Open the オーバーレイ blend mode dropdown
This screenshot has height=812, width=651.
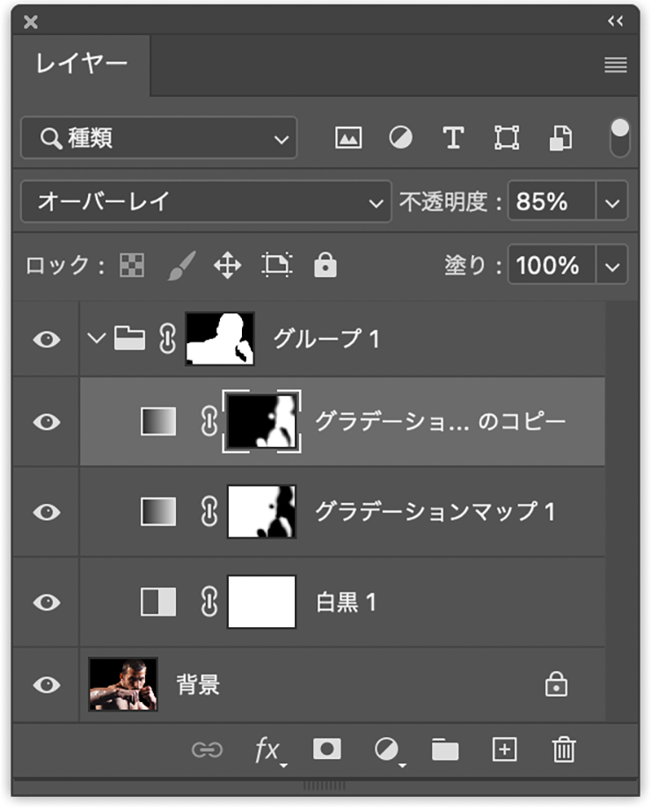(205, 202)
